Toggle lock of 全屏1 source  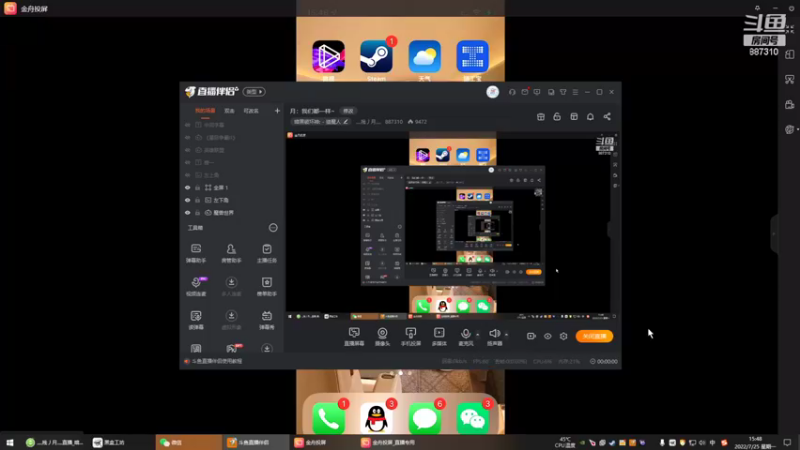point(197,188)
